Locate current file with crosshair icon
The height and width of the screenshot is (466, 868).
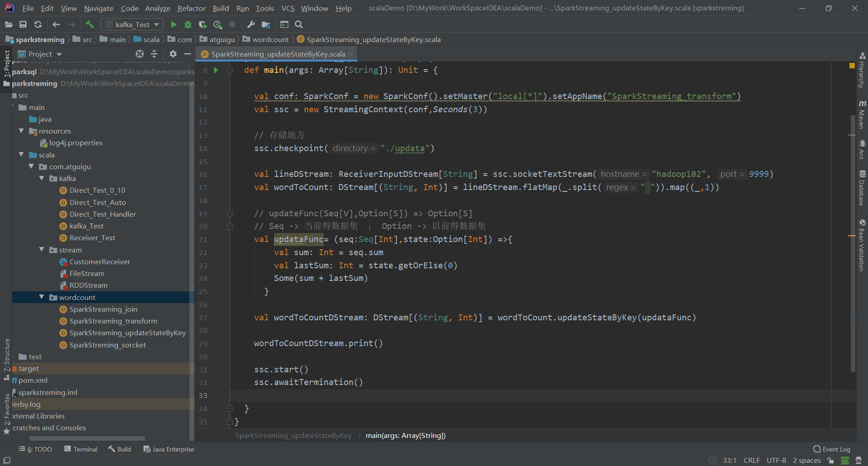point(140,54)
